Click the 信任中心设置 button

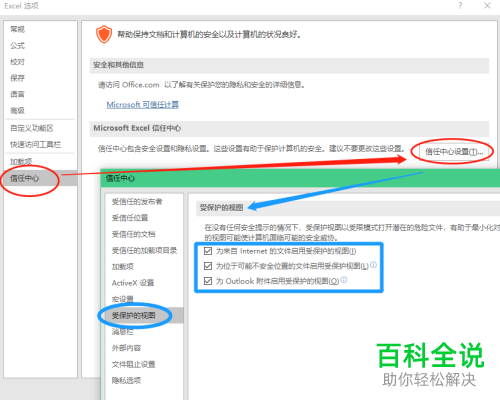(x=453, y=152)
